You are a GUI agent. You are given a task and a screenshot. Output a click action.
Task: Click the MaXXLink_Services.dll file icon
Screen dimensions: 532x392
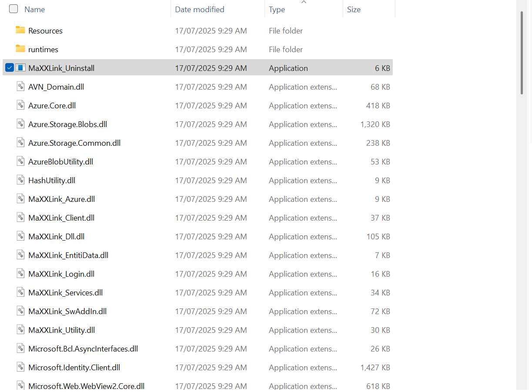(20, 292)
